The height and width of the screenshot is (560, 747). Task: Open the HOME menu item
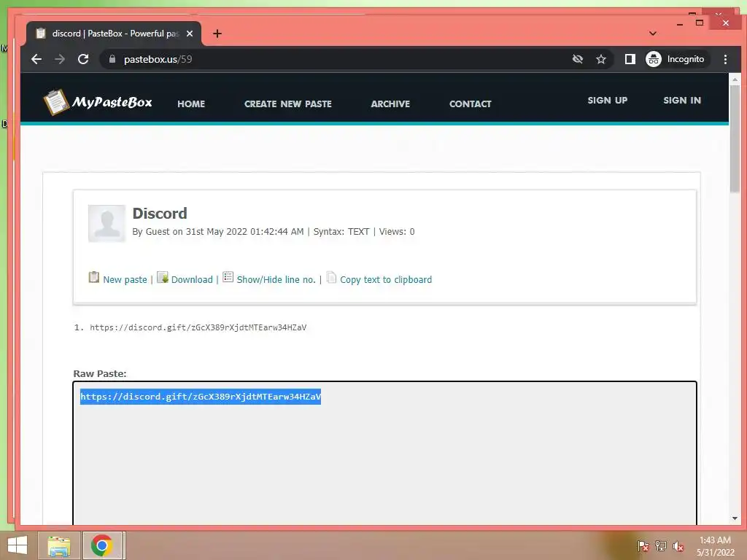tap(191, 104)
